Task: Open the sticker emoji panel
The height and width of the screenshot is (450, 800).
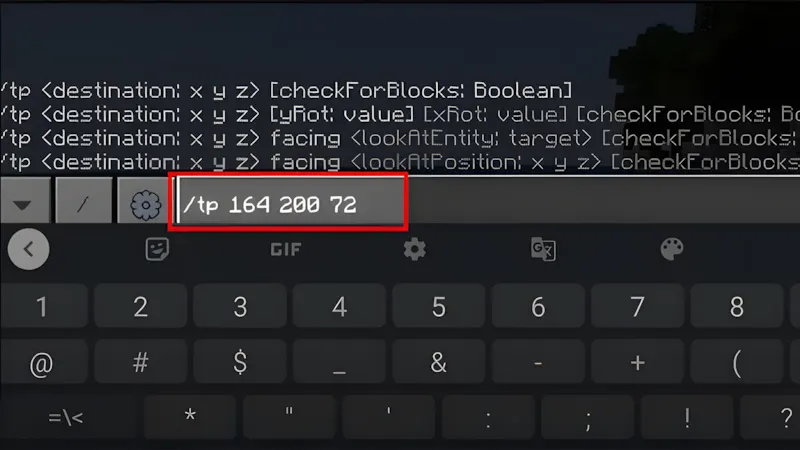Action: 157,249
